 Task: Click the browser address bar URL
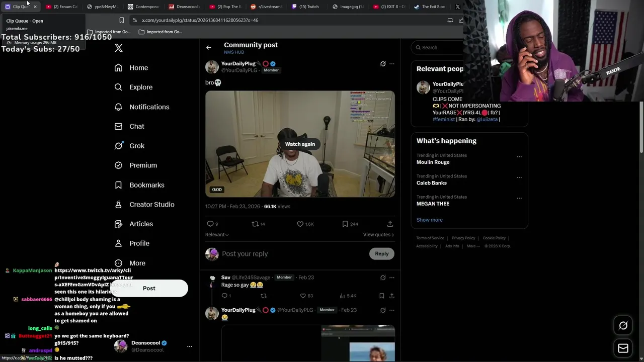tap(200, 20)
